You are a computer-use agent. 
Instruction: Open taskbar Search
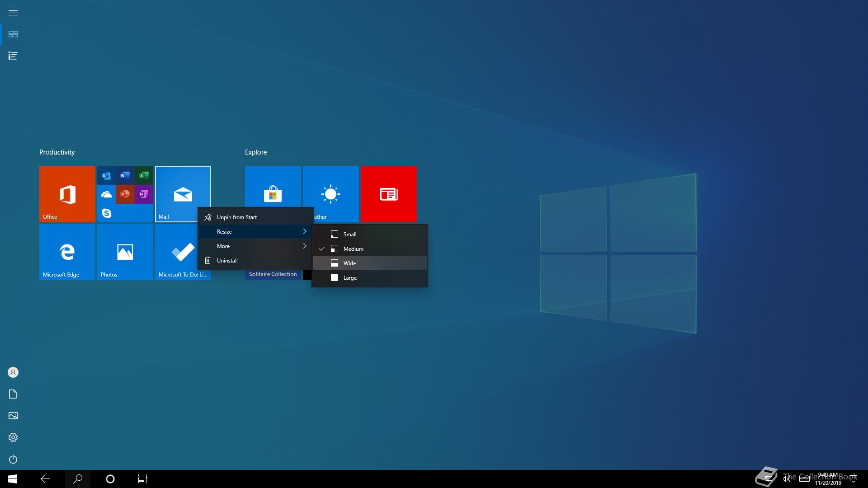[78, 479]
